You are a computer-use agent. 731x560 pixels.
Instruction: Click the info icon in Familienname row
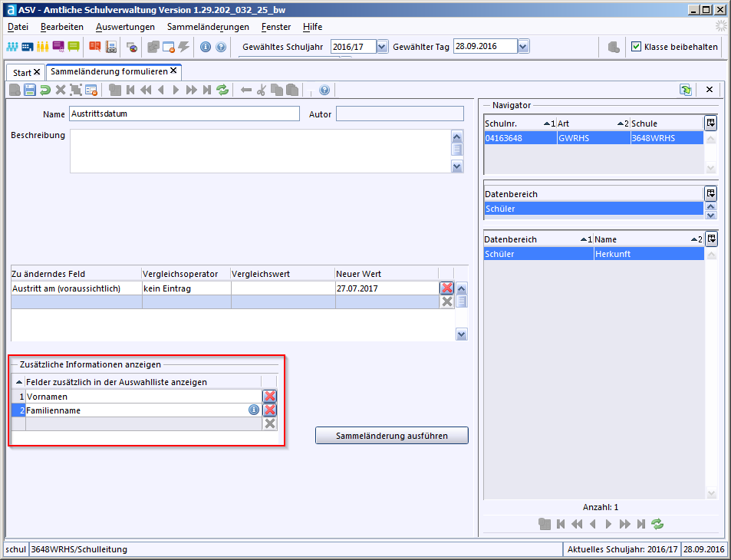point(253,410)
